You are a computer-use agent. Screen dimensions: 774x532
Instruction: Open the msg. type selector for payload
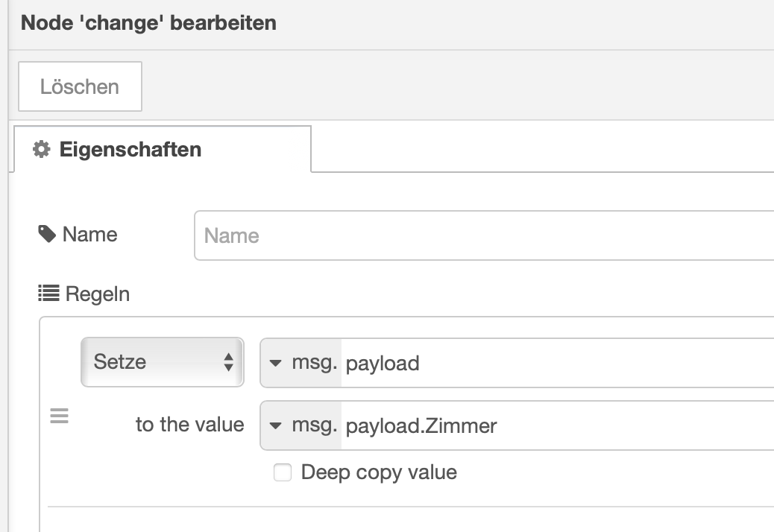click(x=302, y=363)
